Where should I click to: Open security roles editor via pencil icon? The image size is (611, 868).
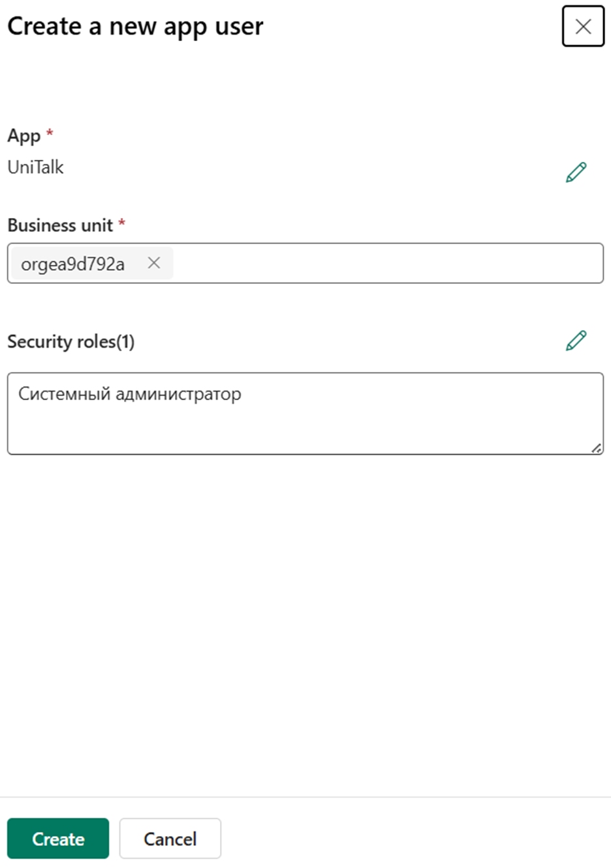point(576,341)
